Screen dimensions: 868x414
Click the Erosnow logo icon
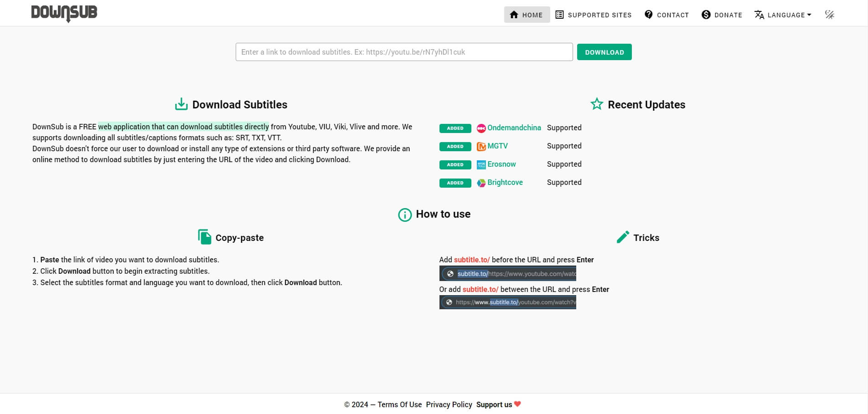coord(481,164)
